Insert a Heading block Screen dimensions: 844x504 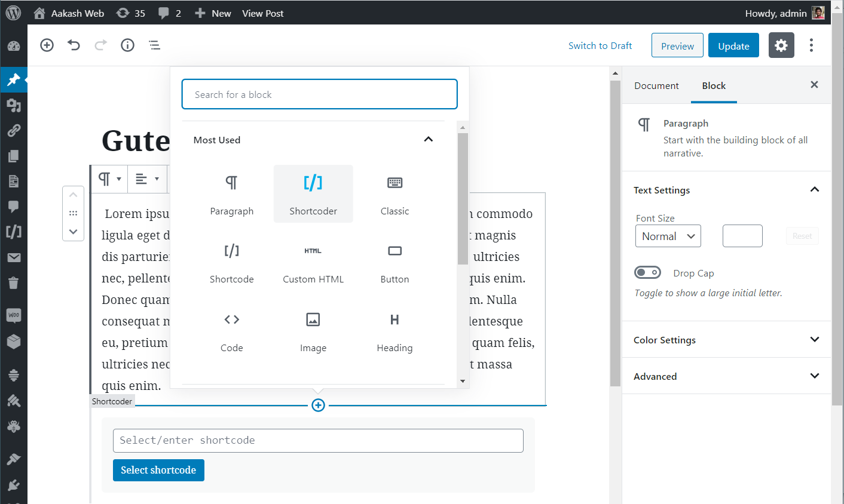pyautogui.click(x=395, y=331)
